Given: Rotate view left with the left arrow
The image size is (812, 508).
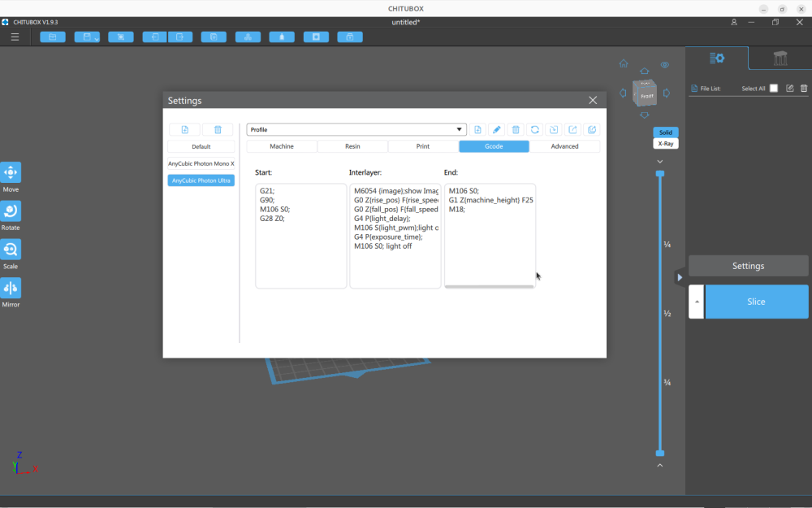Looking at the screenshot, I should 623,93.
